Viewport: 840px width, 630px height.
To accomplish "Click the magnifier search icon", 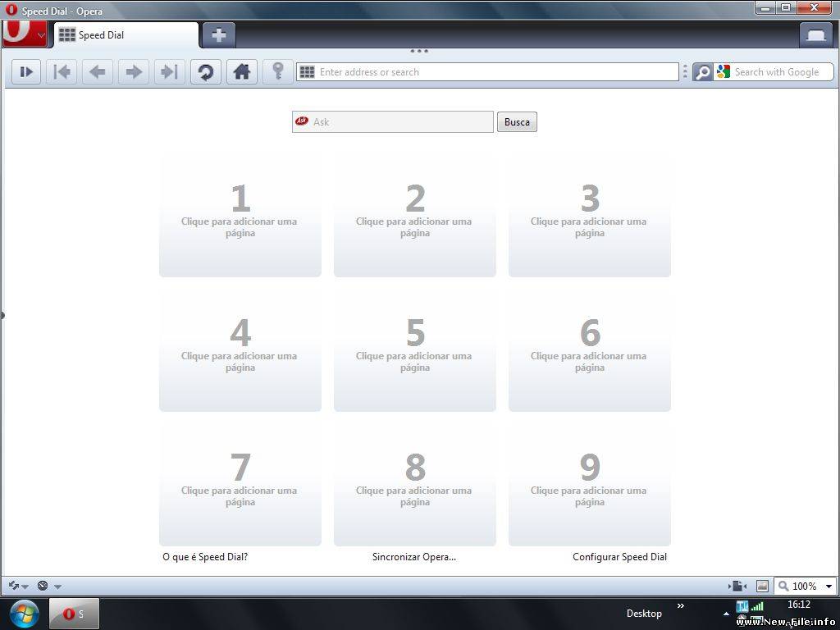I will [701, 71].
